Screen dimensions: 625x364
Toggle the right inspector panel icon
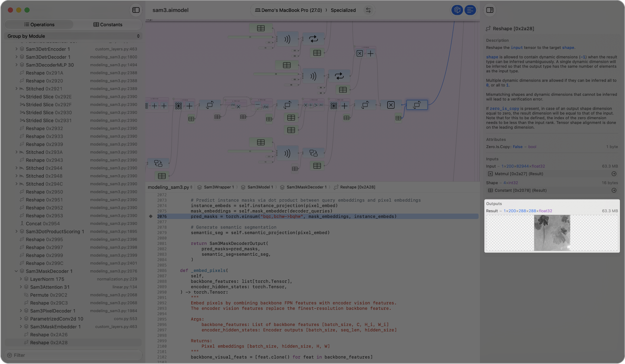point(490,10)
